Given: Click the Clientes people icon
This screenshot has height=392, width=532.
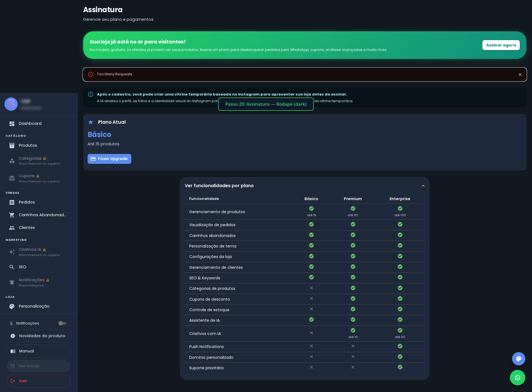Looking at the screenshot, I should coord(12,228).
